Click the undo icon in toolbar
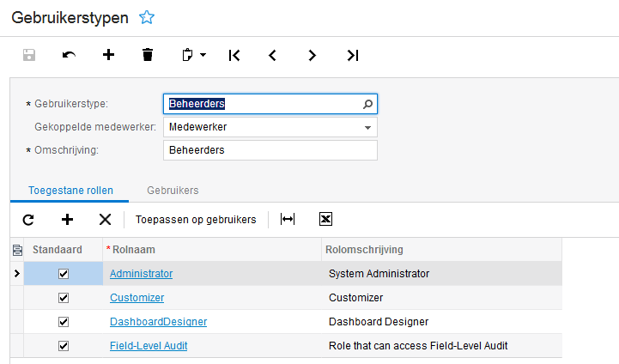 click(x=69, y=55)
